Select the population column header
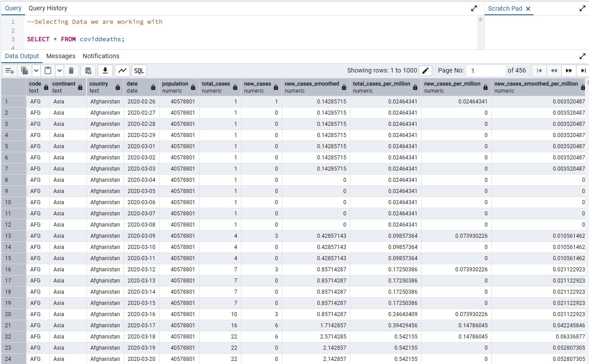This screenshot has height=364, width=589. (x=175, y=87)
